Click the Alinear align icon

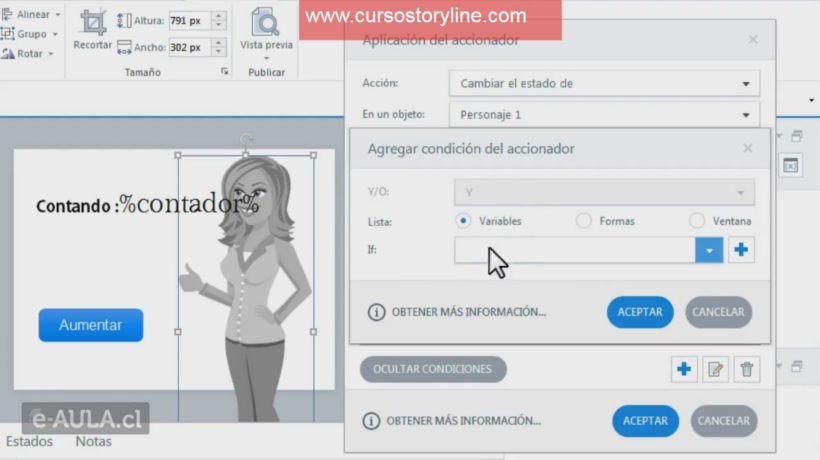(7, 14)
